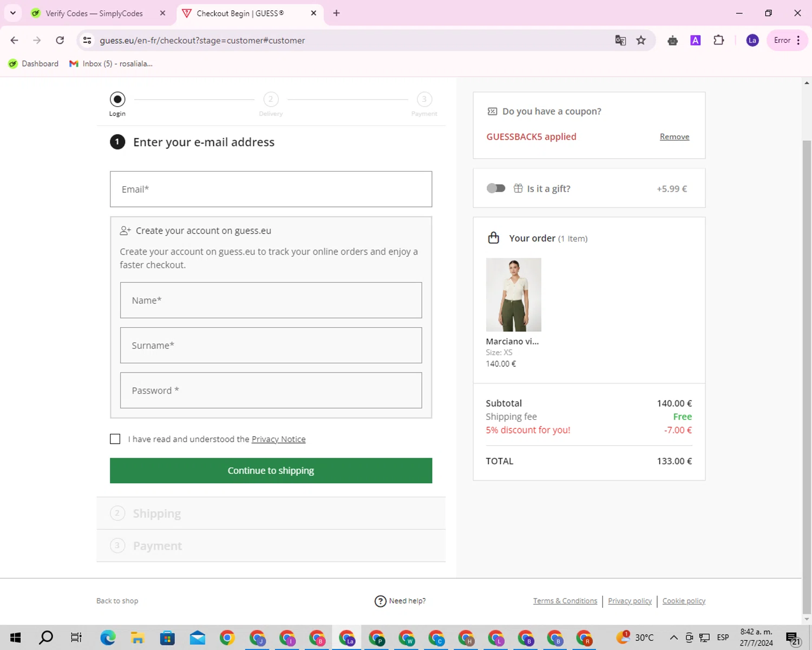The width and height of the screenshot is (812, 650).
Task: Open the Privacy Notice link
Action: pos(278,439)
